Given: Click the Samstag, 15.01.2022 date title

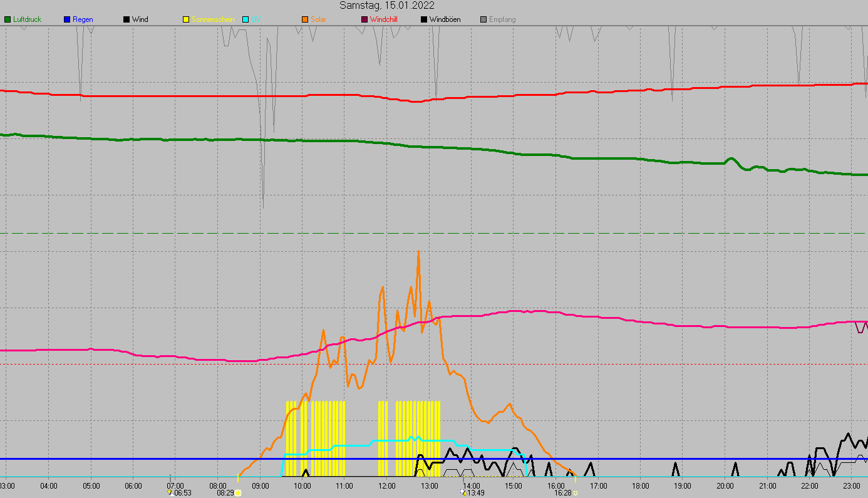Looking at the screenshot, I should 387,6.
